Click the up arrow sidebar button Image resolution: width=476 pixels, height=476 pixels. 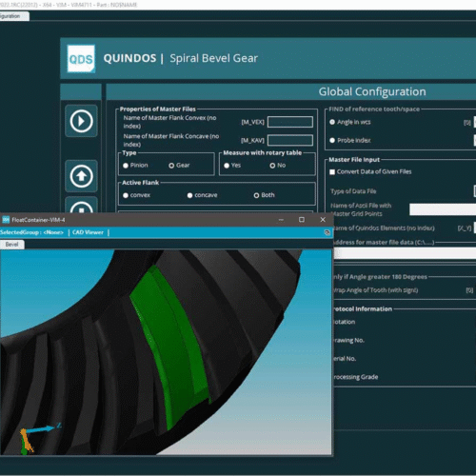pos(81,176)
